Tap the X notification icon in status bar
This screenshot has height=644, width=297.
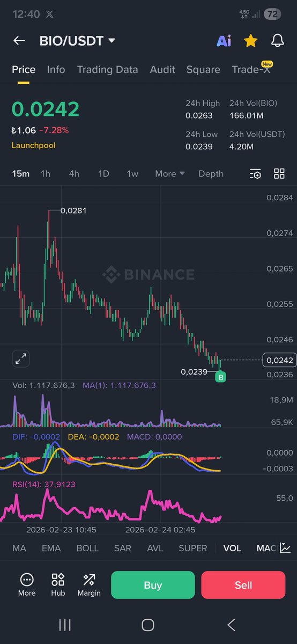point(49,14)
